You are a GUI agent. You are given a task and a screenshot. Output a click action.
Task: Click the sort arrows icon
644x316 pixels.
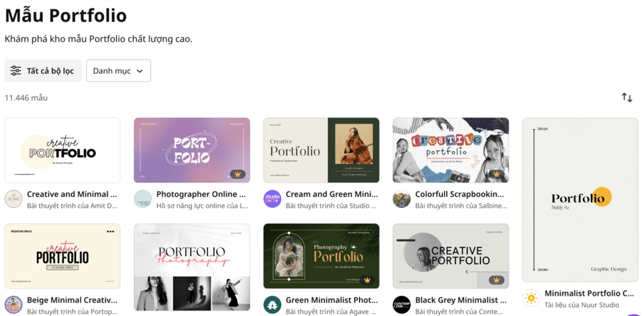pos(627,97)
